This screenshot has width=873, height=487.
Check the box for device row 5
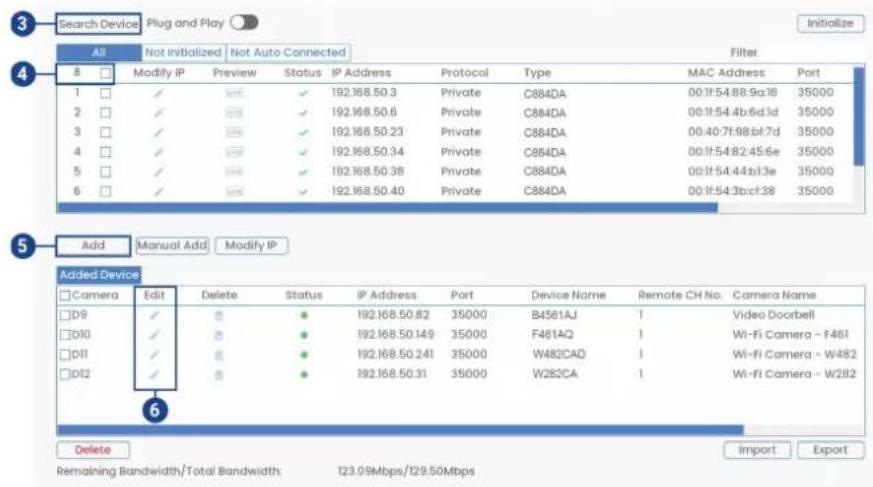105,172
